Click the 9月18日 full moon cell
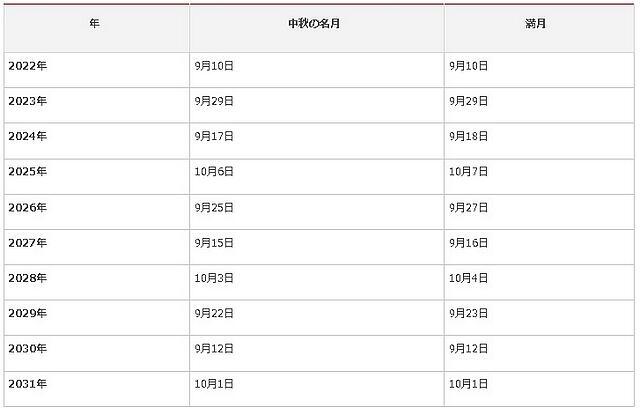The width and height of the screenshot is (640, 408). (x=469, y=136)
